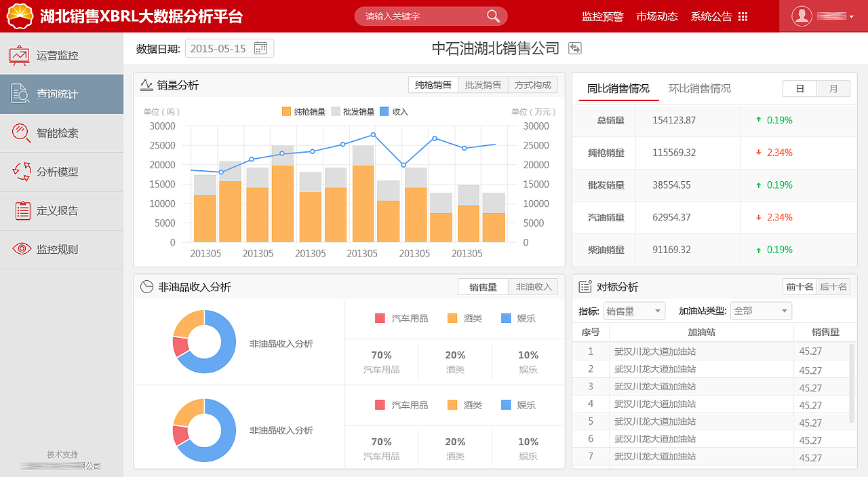Screen dimensions: 868x477
Task: Open the 系统公告 link
Action: pos(711,16)
